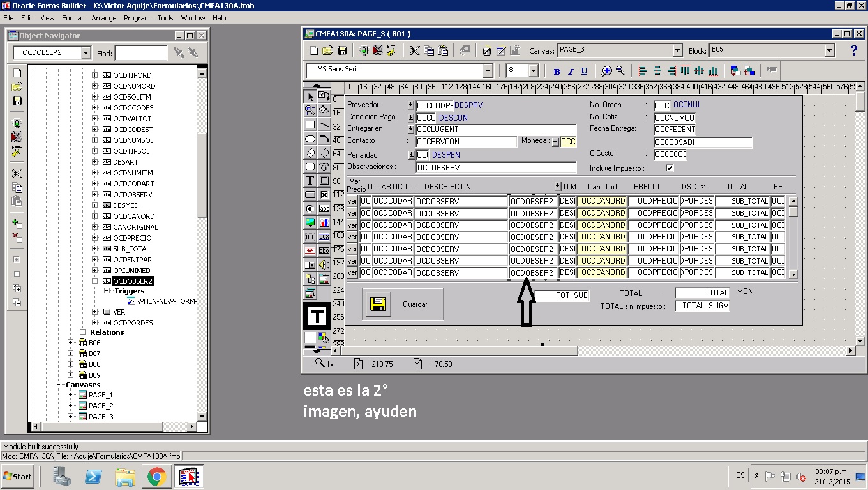Image resolution: width=868 pixels, height=490 pixels.
Task: Open the Edit menu
Action: [x=27, y=18]
